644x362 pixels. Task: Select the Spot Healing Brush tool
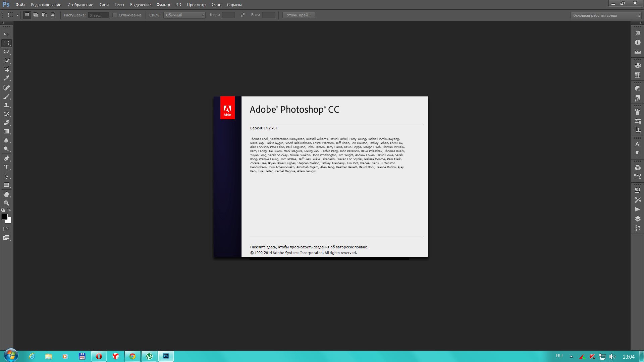click(x=6, y=88)
